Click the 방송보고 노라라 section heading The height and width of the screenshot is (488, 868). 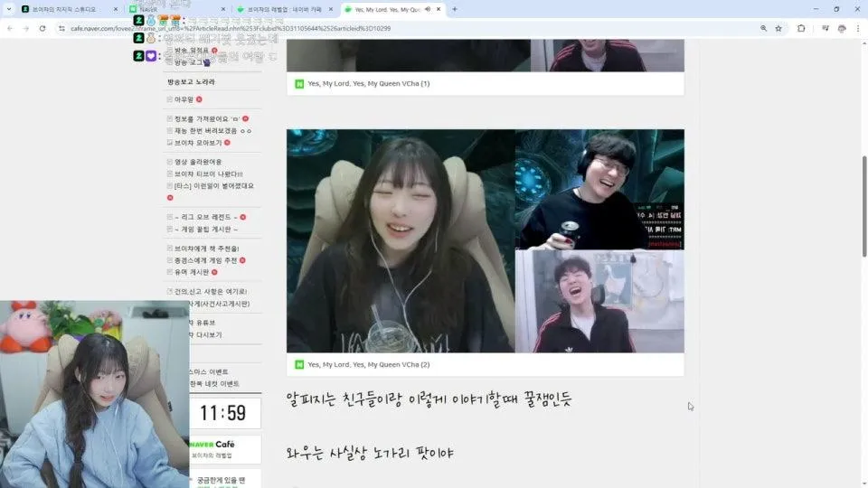click(x=192, y=82)
